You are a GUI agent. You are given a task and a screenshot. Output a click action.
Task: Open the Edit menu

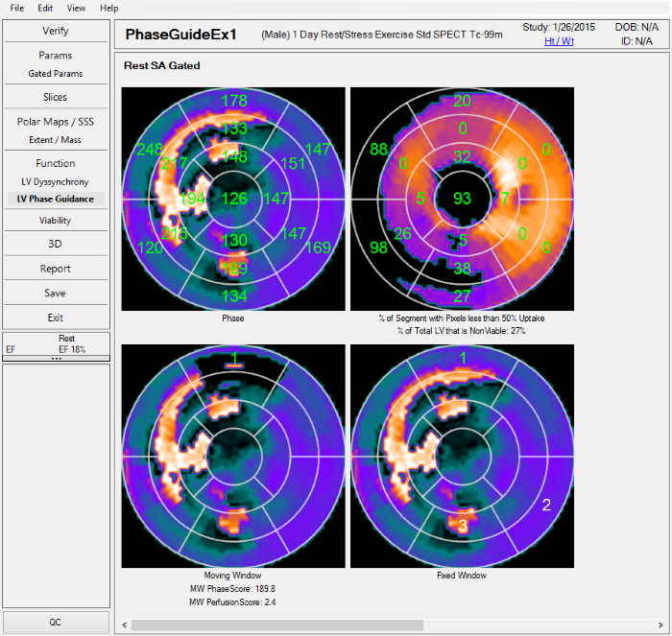45,8
